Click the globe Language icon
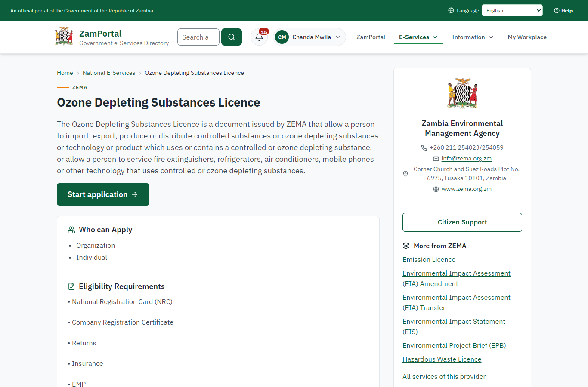Screen dimensions: 588x387 451,10
